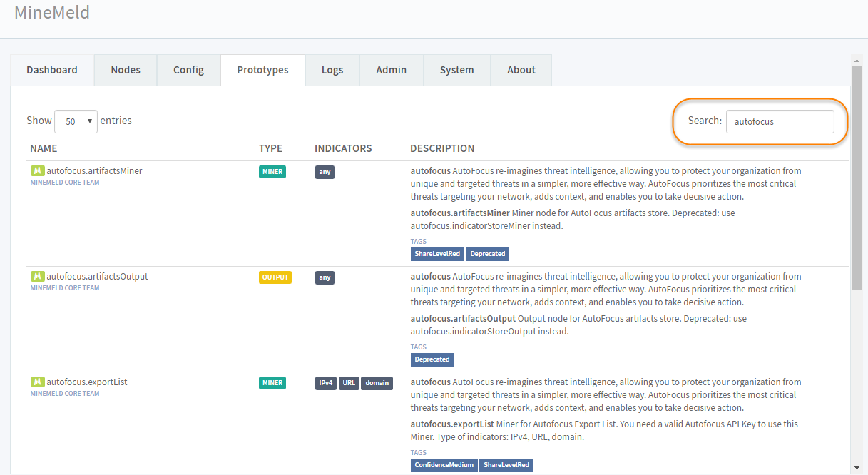This screenshot has width=868, height=475.
Task: Click the scroll down arrow of scrollbar
Action: pyautogui.click(x=857, y=468)
